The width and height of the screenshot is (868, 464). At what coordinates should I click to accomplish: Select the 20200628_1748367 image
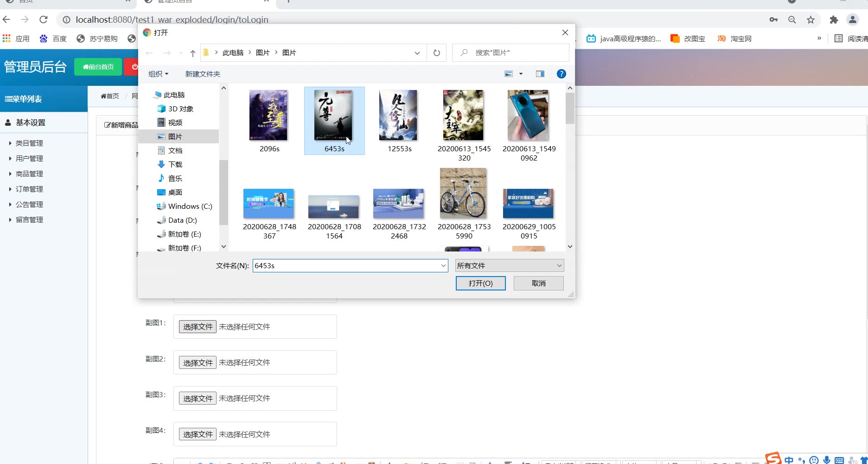point(269,213)
